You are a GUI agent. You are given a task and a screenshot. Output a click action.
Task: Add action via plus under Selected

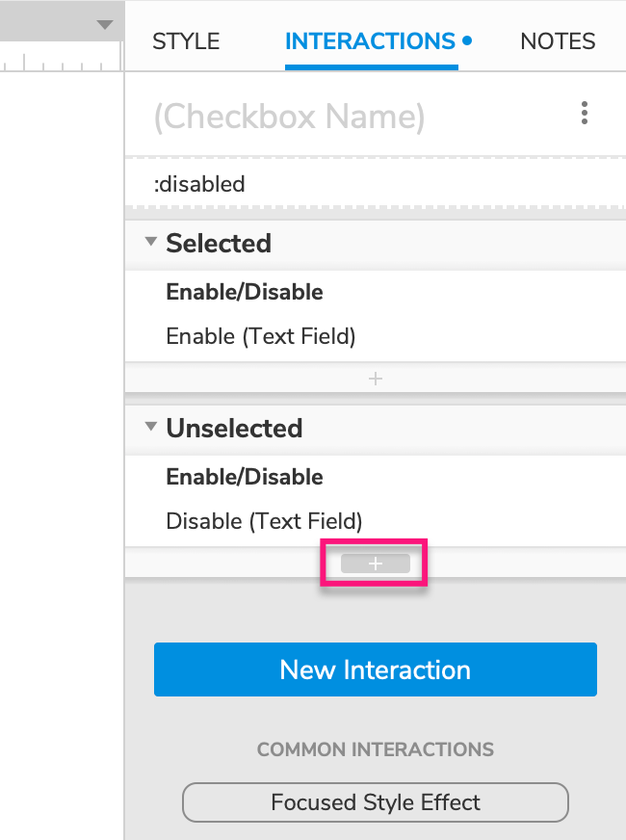376,380
